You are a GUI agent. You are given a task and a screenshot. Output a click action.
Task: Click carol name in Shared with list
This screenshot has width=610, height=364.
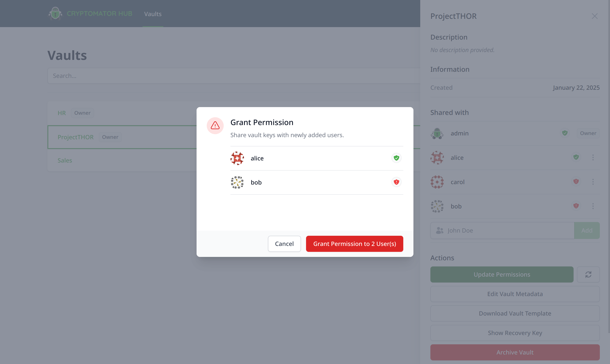click(x=457, y=182)
